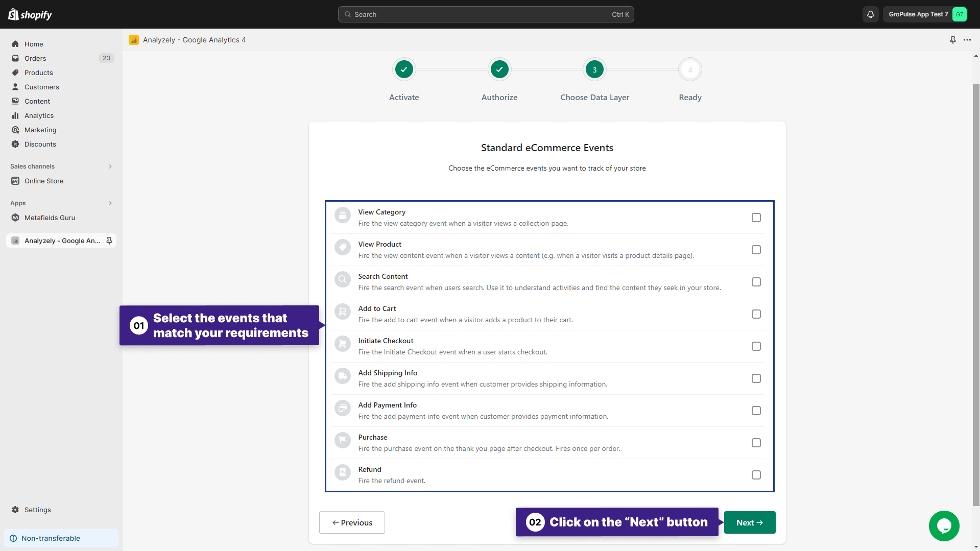The height and width of the screenshot is (551, 980).
Task: Enable the View Category event checkbox
Action: tap(756, 218)
